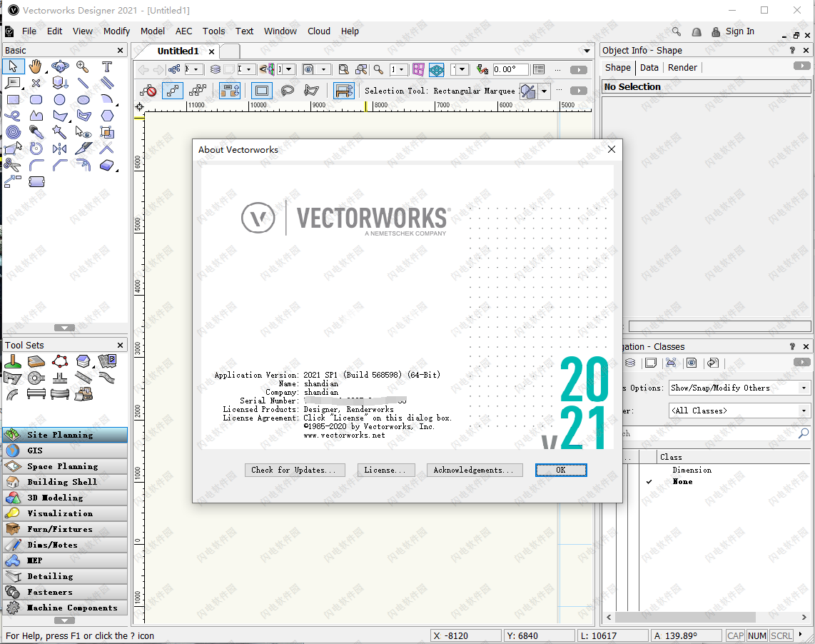
Task: Select the Push/Pull cube tool
Action: (x=60, y=83)
